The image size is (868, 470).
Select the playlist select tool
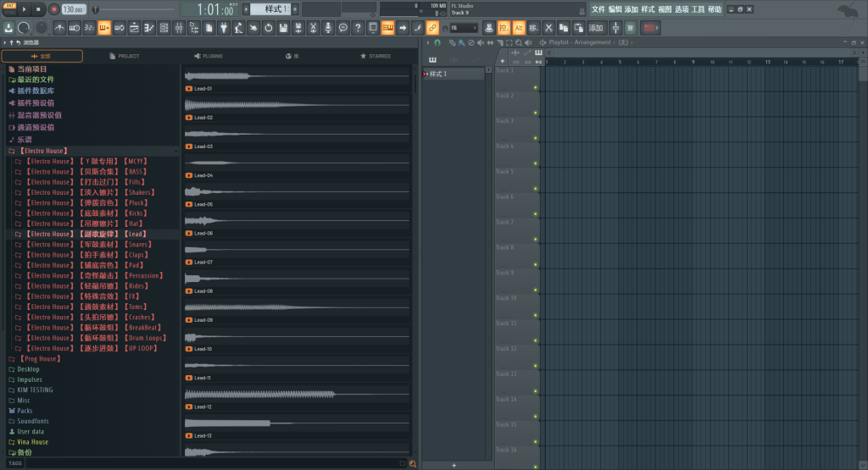coord(509,42)
